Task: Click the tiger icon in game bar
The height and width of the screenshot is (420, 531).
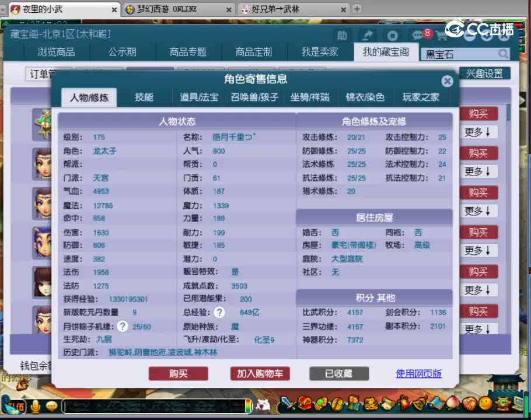Action: pos(371,404)
